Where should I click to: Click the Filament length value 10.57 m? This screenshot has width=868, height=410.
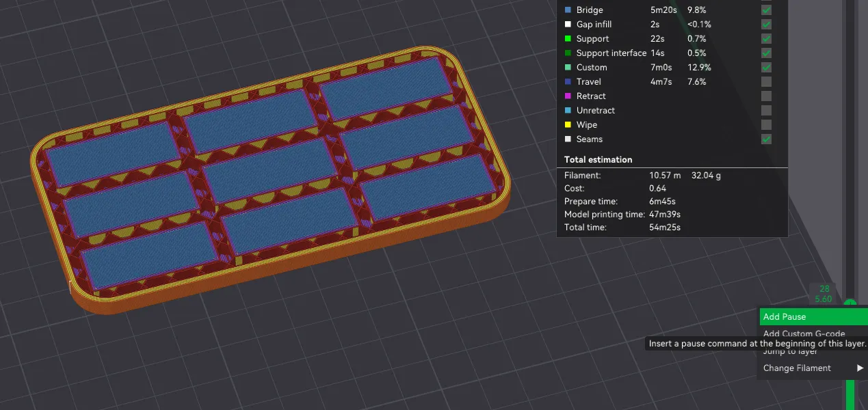tap(665, 176)
